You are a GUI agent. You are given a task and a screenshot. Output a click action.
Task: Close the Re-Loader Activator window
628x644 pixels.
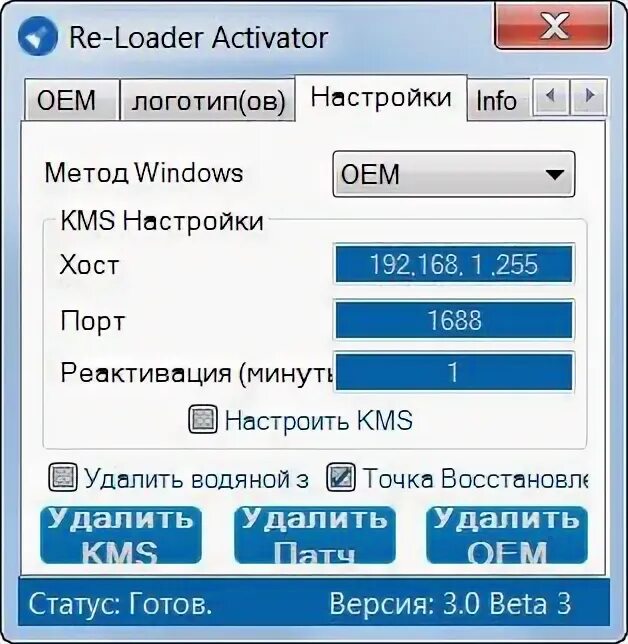(553, 27)
